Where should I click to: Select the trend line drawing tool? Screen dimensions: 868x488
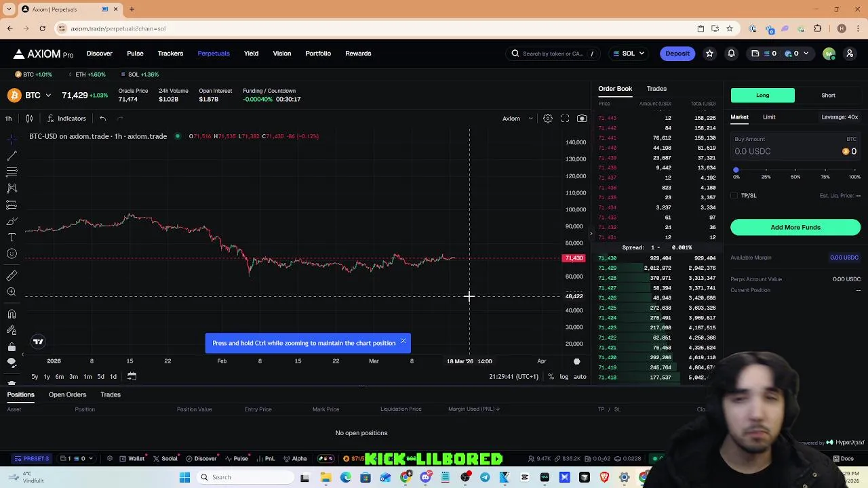pos(12,155)
